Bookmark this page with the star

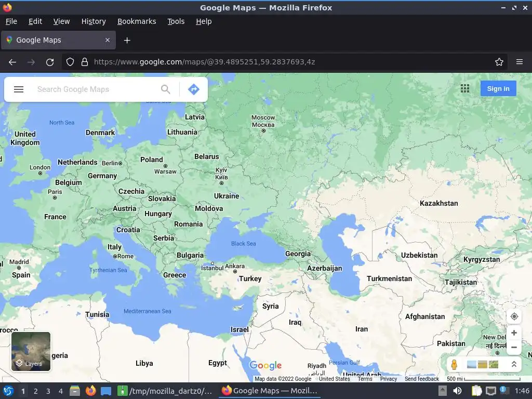pyautogui.click(x=499, y=62)
